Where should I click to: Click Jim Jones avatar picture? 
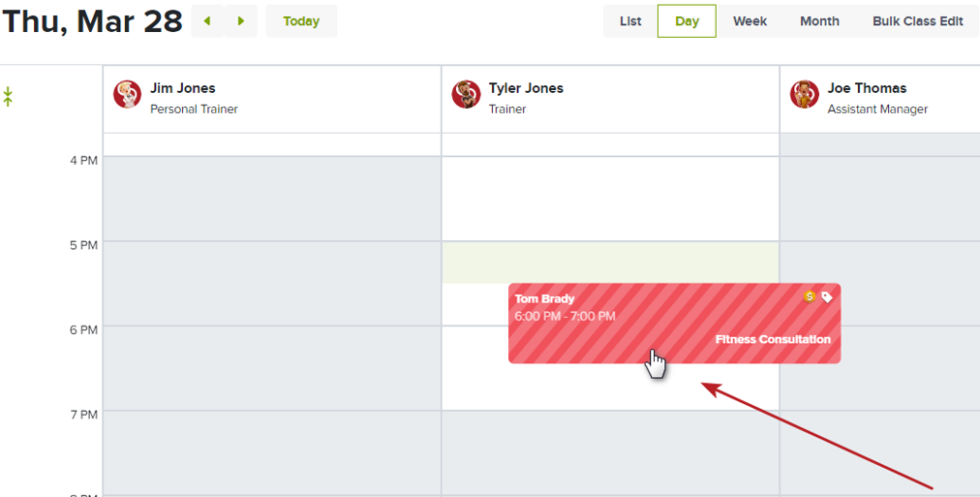(127, 94)
